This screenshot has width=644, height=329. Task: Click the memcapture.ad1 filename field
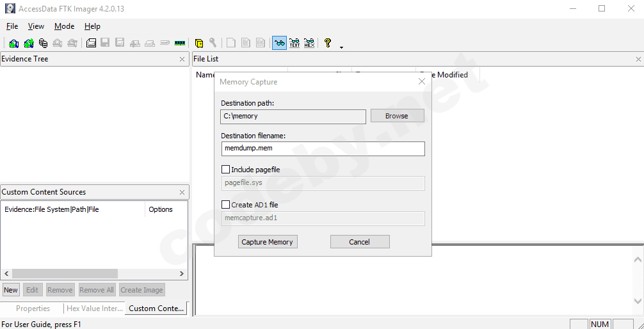(x=323, y=218)
